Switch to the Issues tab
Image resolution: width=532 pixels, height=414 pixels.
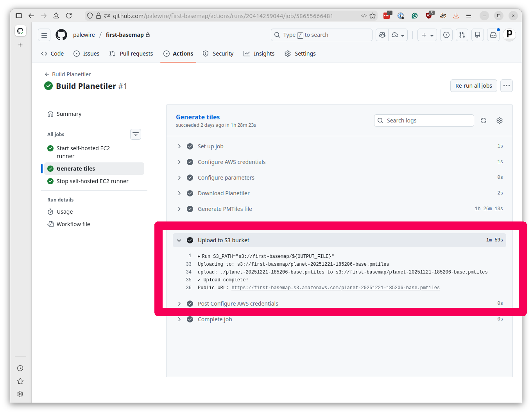pyautogui.click(x=86, y=54)
